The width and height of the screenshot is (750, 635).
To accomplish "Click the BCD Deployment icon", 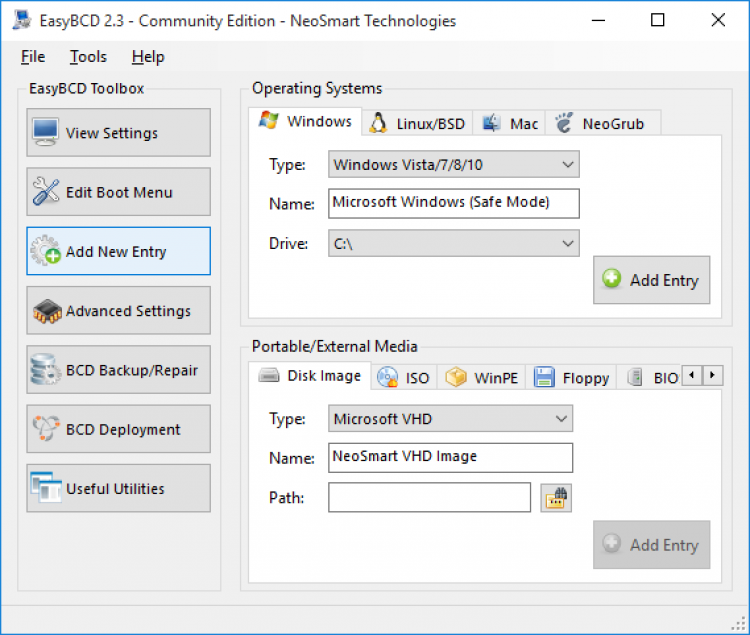I will coord(45,429).
